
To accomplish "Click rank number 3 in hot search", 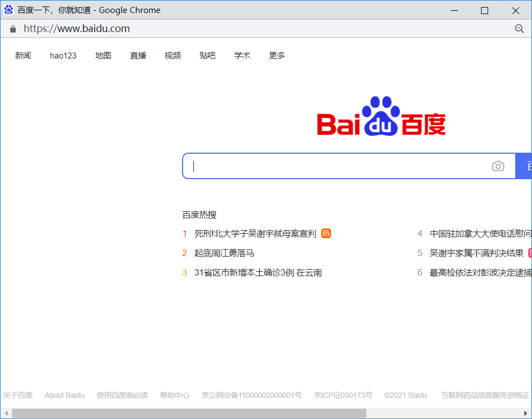I will tap(185, 272).
